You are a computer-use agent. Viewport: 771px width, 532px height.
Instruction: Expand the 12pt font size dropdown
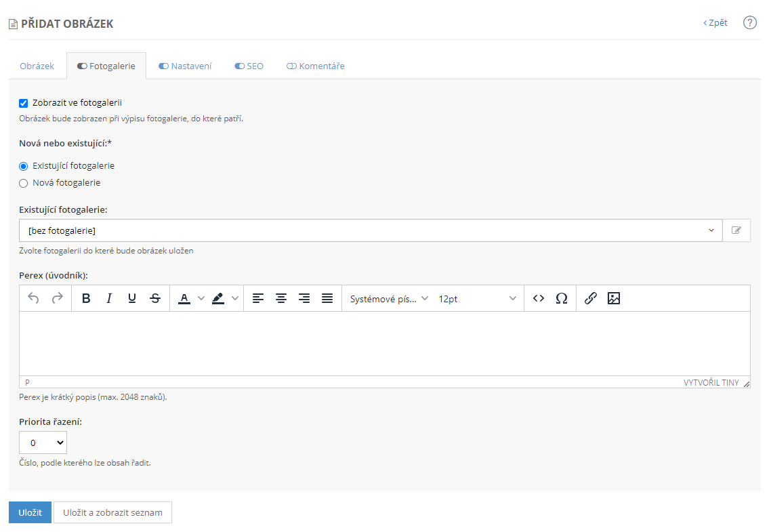tap(477, 298)
